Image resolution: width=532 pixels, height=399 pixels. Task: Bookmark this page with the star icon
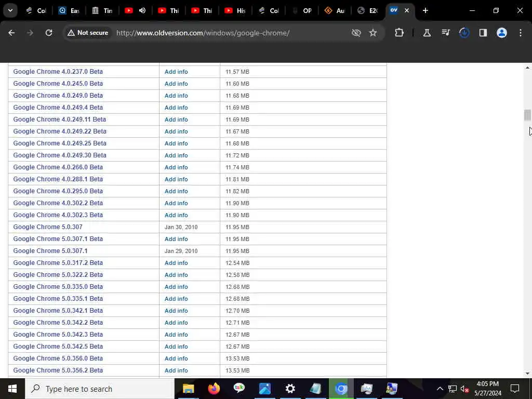(373, 33)
